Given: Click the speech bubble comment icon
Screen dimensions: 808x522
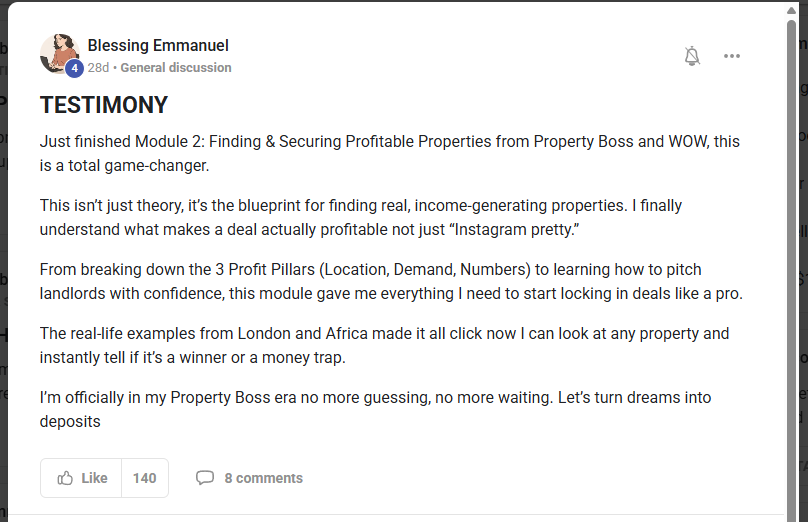Looking at the screenshot, I should [205, 478].
